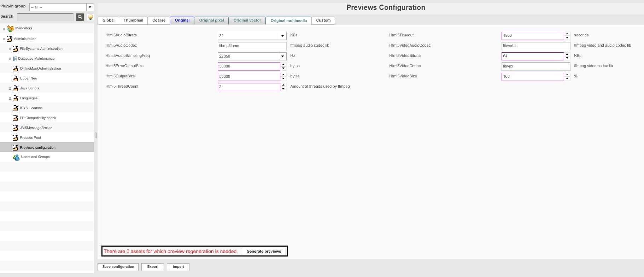Select FP Compatibility check tree item
644x277 pixels.
38,118
